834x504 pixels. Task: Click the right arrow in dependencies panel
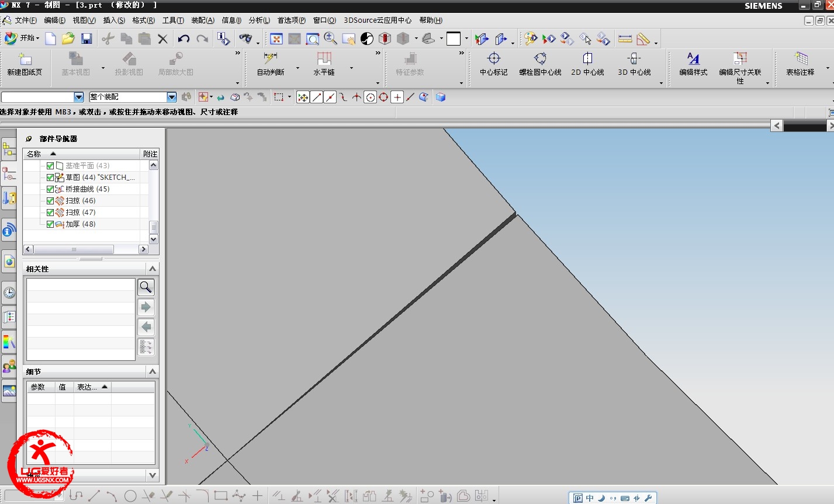pos(146,307)
